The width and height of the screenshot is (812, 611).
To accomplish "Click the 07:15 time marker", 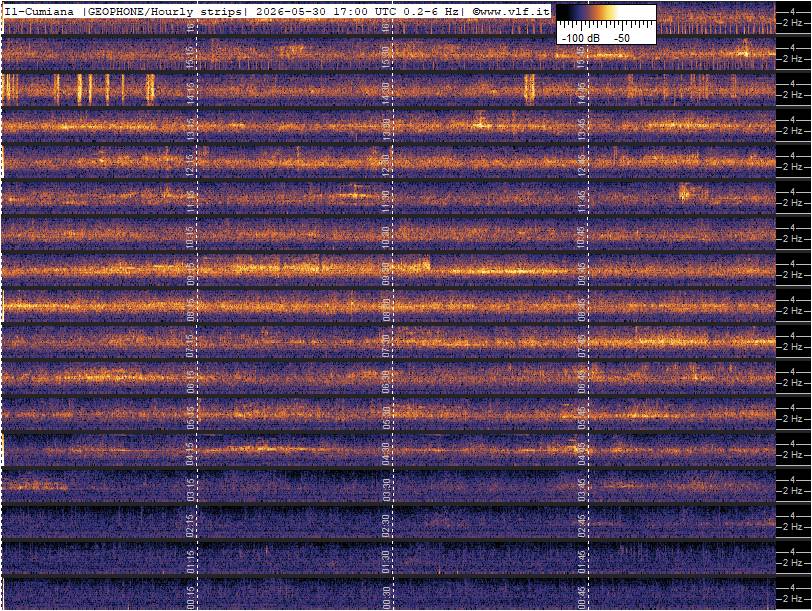I will (x=191, y=345).
